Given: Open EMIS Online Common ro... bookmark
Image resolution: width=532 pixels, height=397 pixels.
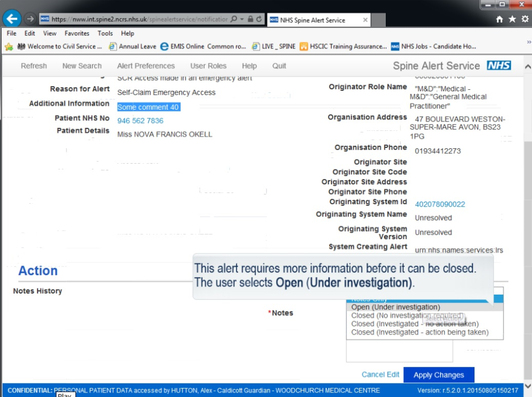Looking at the screenshot, I should click(x=203, y=46).
